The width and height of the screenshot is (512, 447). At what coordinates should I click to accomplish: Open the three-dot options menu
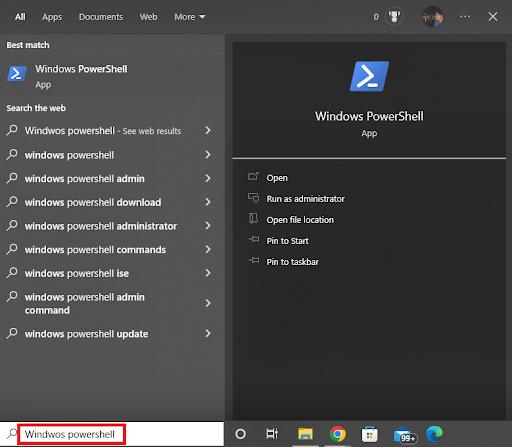pos(465,16)
